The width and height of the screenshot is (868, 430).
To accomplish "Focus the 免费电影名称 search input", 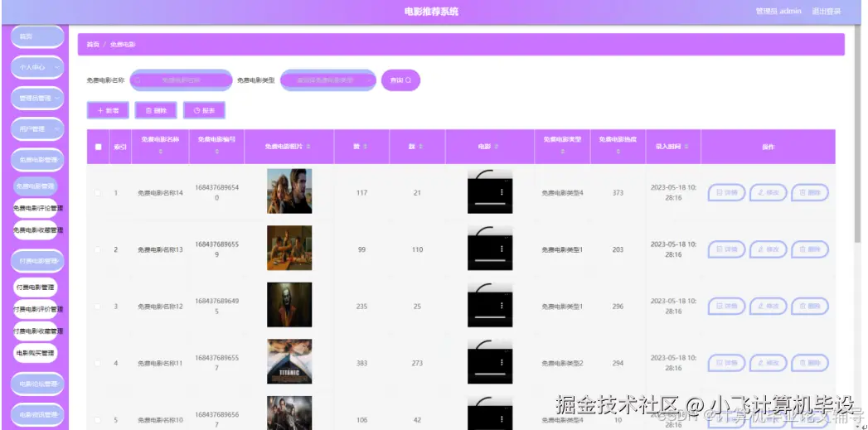I will click(181, 80).
